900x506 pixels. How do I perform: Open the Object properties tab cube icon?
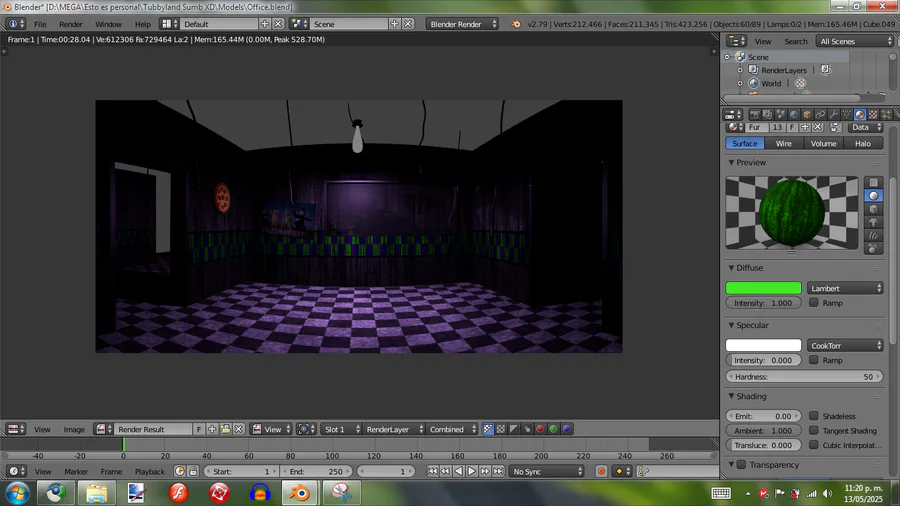(807, 115)
